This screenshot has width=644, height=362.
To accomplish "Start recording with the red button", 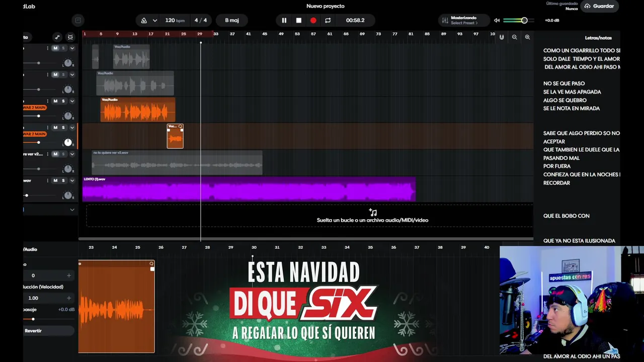I will 313,21.
